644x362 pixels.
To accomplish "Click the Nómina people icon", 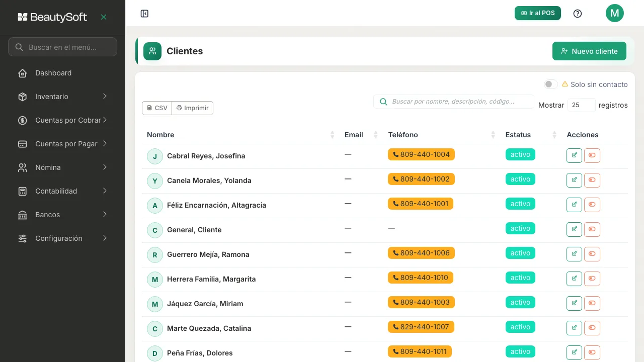I will click(x=23, y=167).
